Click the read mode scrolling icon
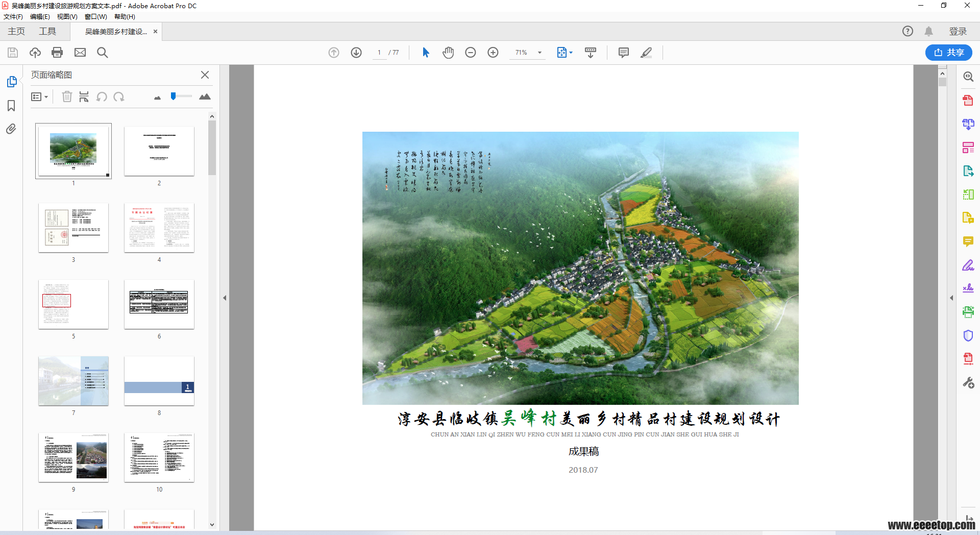The image size is (980, 535). point(591,53)
